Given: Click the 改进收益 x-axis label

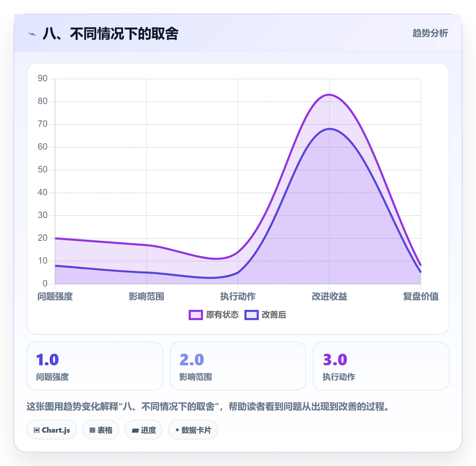Looking at the screenshot, I should point(329,297).
